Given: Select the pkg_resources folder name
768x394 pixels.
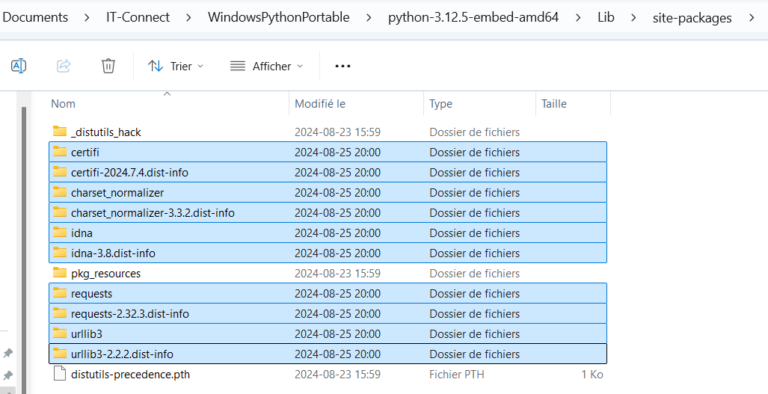Looking at the screenshot, I should pos(105,273).
